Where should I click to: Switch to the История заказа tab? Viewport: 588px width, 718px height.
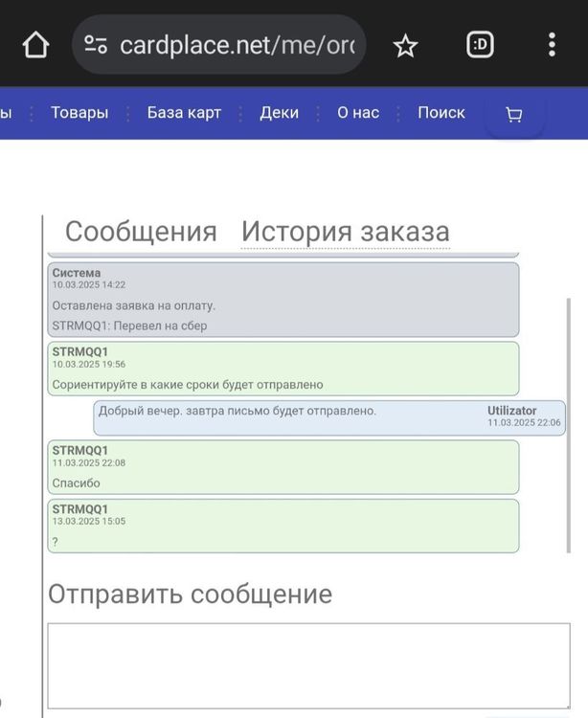[345, 232]
